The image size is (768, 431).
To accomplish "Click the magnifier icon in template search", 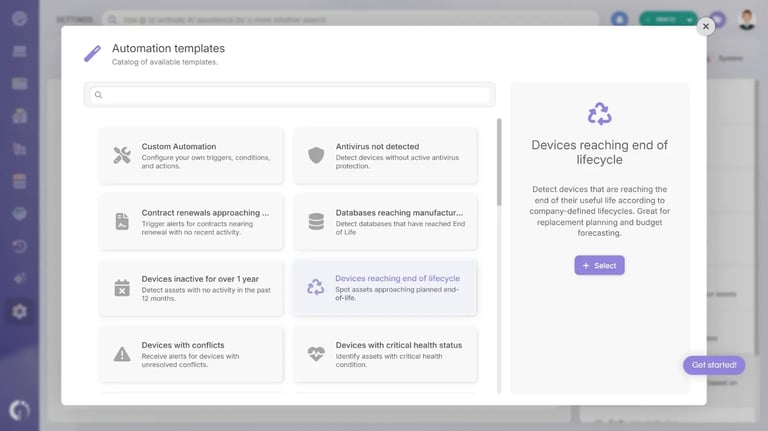I will [x=98, y=95].
